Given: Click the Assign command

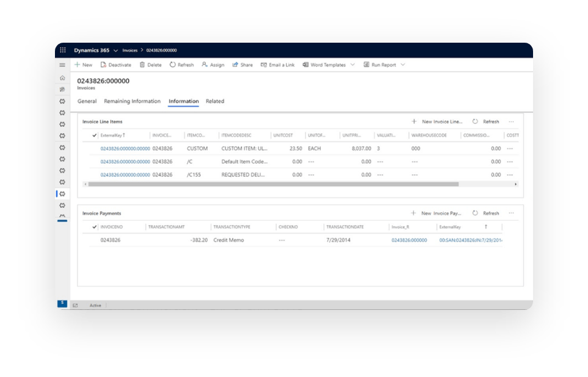Looking at the screenshot, I should 213,65.
